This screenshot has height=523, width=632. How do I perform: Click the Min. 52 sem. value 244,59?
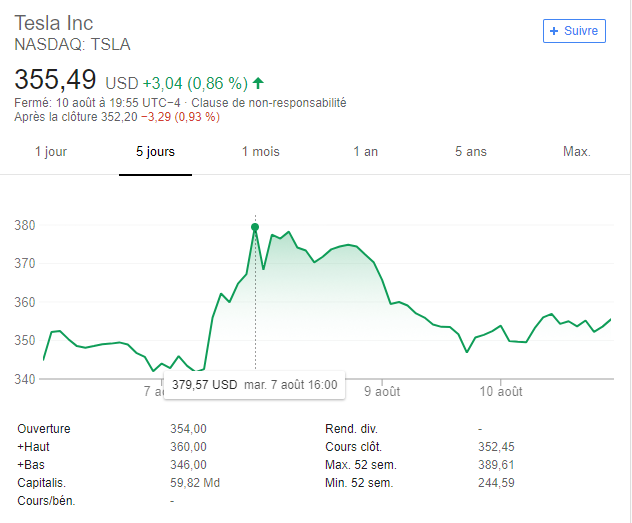(x=496, y=483)
